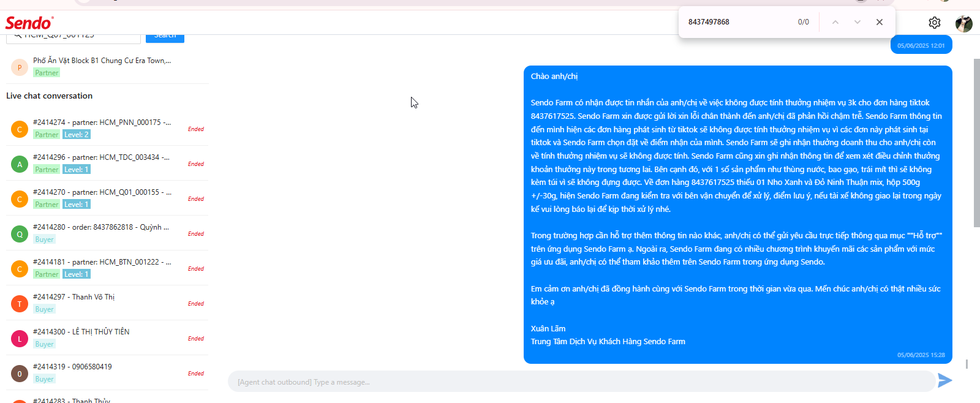Click the Sendo logo

[29, 23]
